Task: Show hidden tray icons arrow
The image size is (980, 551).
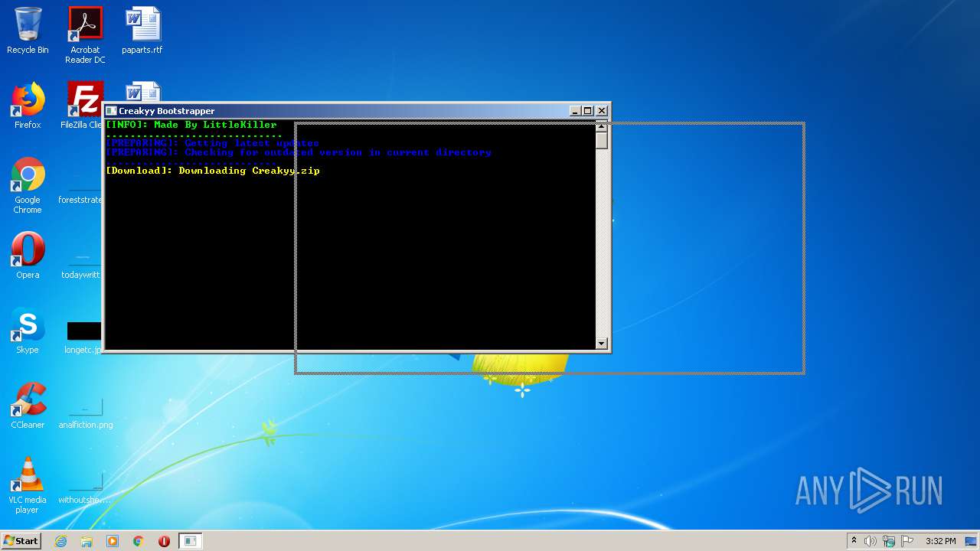Action: [x=854, y=541]
